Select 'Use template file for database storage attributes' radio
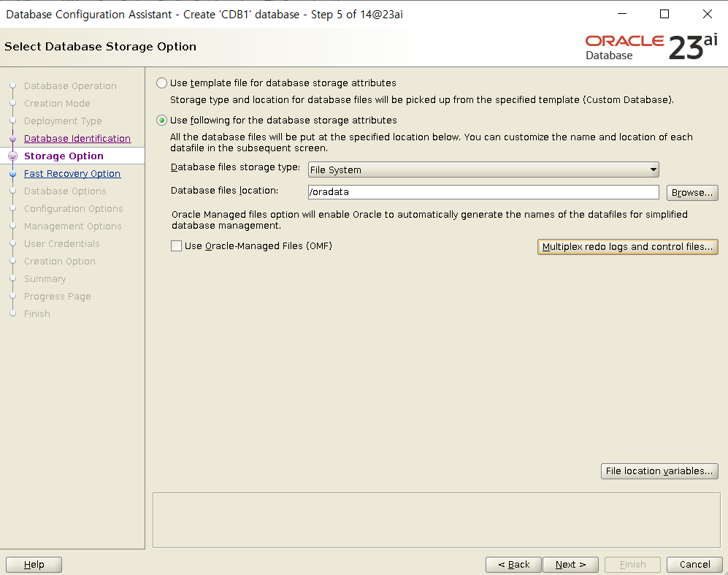This screenshot has height=575, width=728. pyautogui.click(x=161, y=83)
